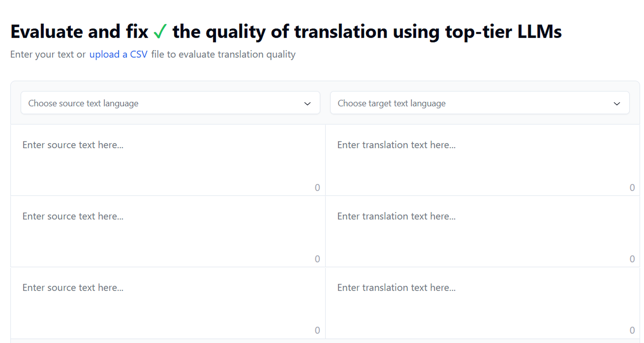Click the character counter of second translation field
Screen dimensions: 644x343
click(632, 259)
